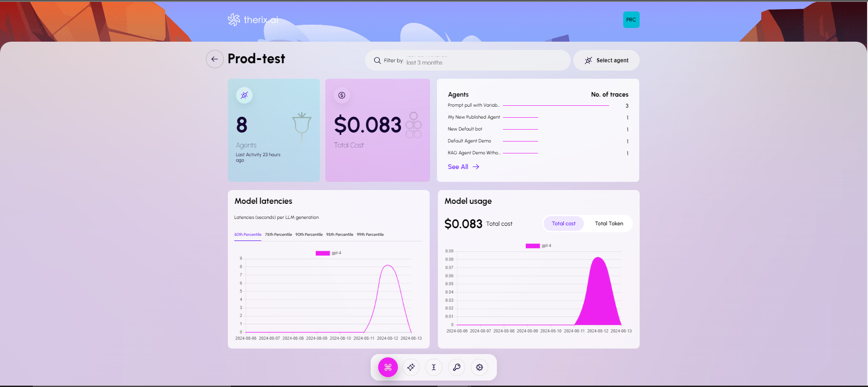The height and width of the screenshot is (387, 868).
Task: Click the plug icon in Select agent button
Action: [x=588, y=60]
